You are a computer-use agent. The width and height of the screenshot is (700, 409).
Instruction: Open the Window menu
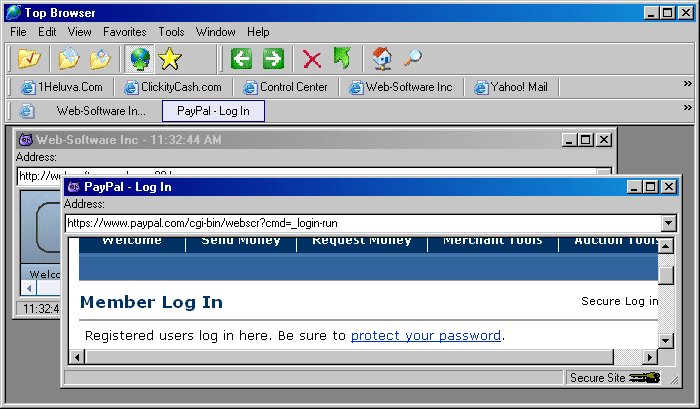(216, 32)
